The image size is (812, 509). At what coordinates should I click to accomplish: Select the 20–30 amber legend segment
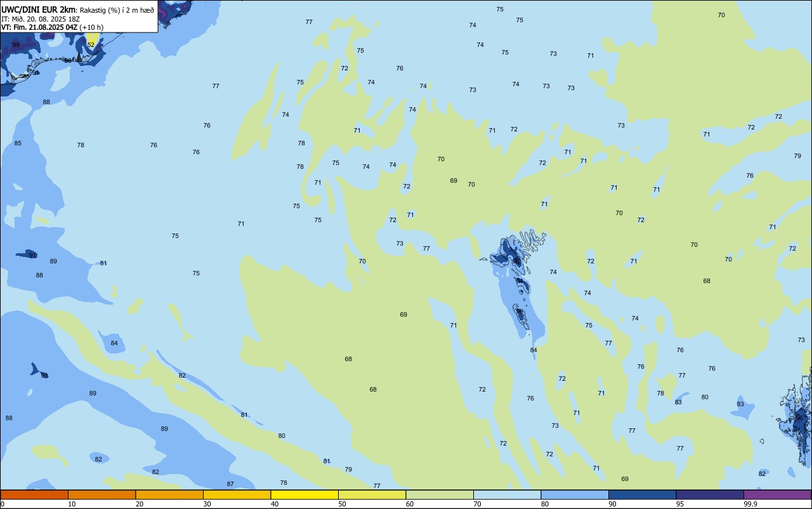click(x=169, y=494)
